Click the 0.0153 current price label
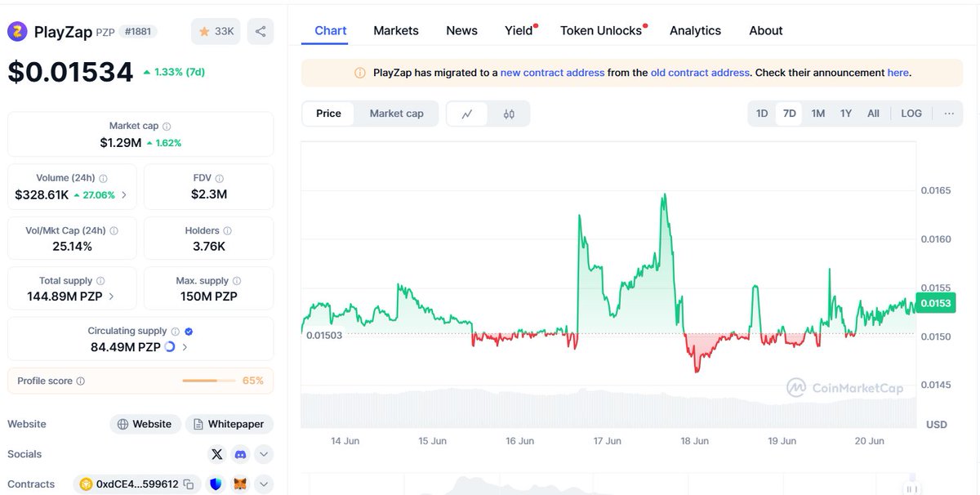The width and height of the screenshot is (980, 495). (936, 303)
